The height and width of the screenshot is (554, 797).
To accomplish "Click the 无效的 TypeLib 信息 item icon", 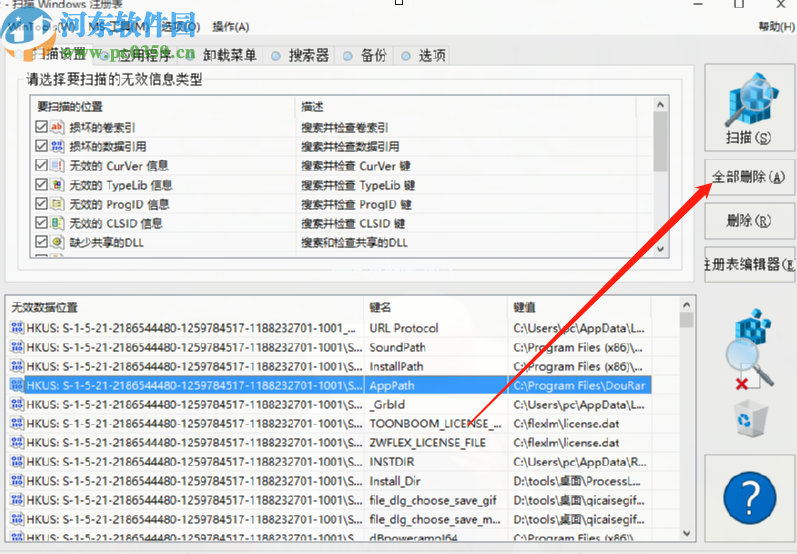I will (57, 185).
